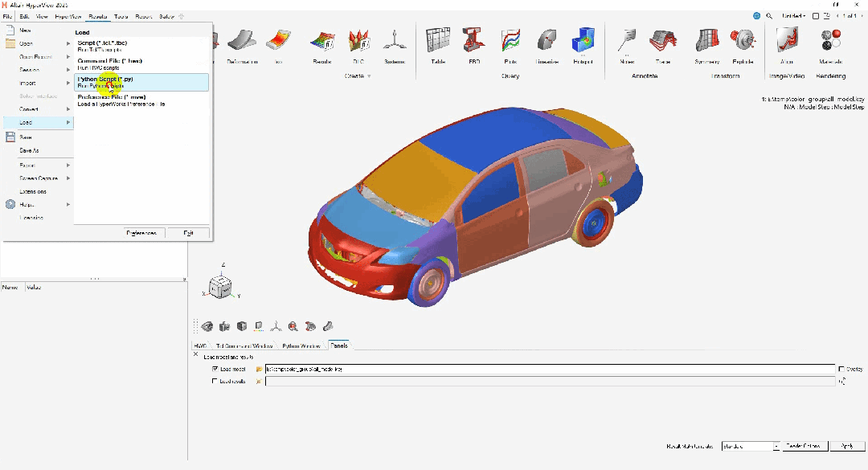Choose Script (*.tcl,*.tbc) from Load menu
This screenshot has height=470, width=868.
(141, 46)
